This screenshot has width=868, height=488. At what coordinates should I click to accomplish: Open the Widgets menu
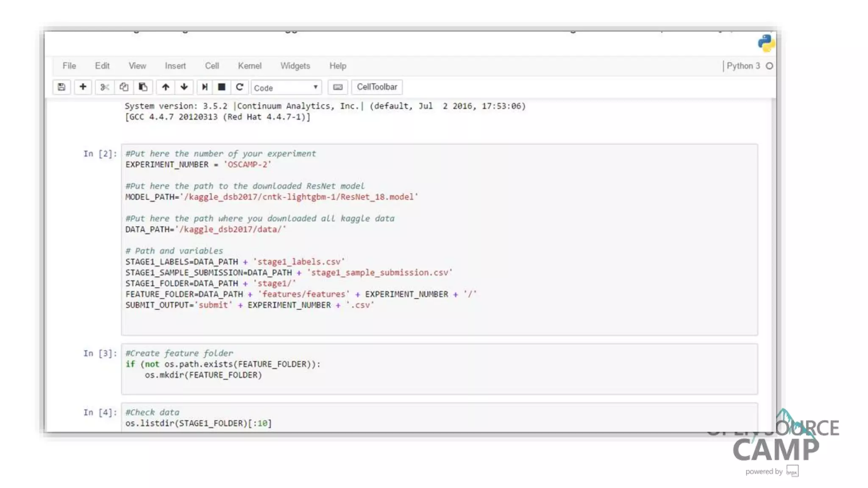click(x=295, y=66)
